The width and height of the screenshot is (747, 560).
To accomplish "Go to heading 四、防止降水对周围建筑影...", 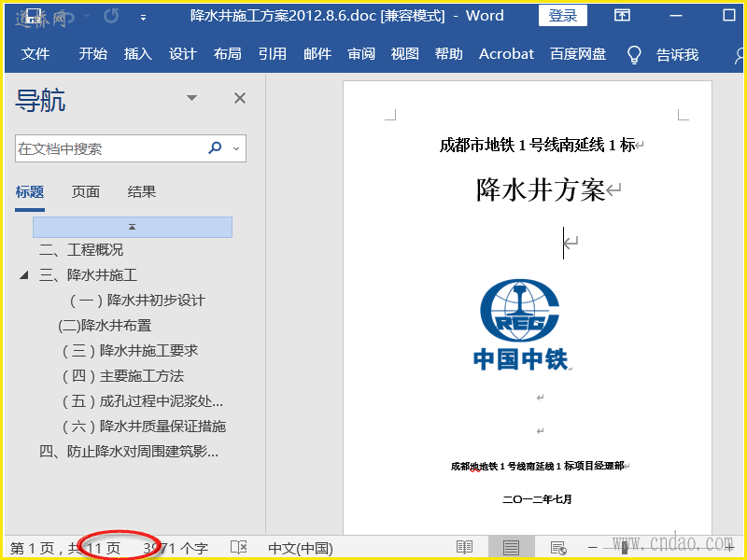I will click(x=129, y=452).
